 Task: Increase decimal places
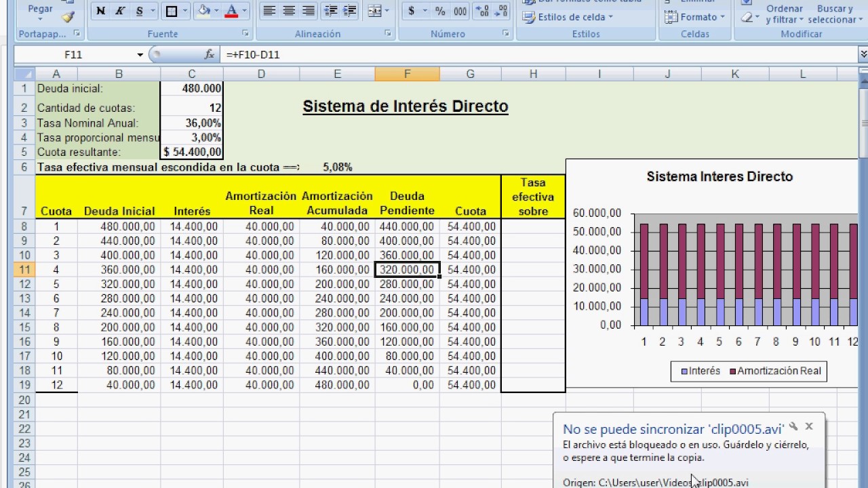coord(482,11)
